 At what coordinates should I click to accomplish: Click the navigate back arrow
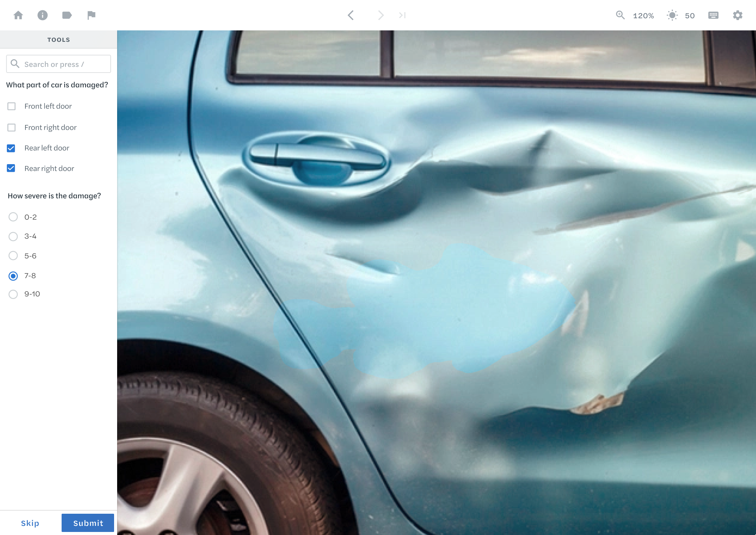click(x=351, y=15)
